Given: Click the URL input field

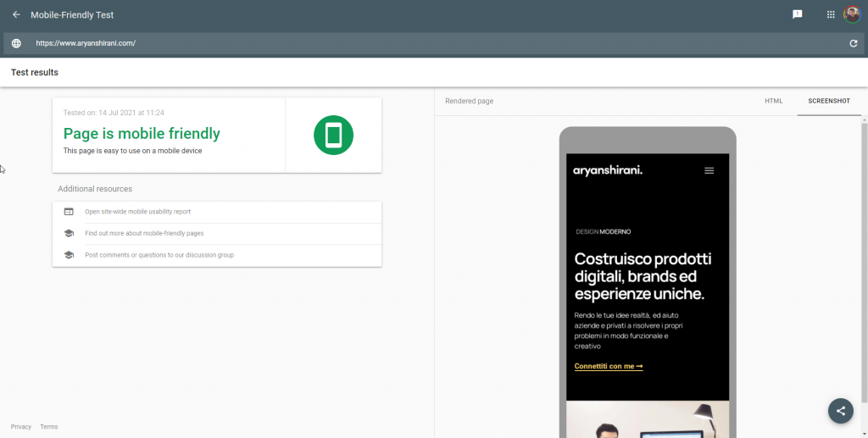Looking at the screenshot, I should 424,43.
